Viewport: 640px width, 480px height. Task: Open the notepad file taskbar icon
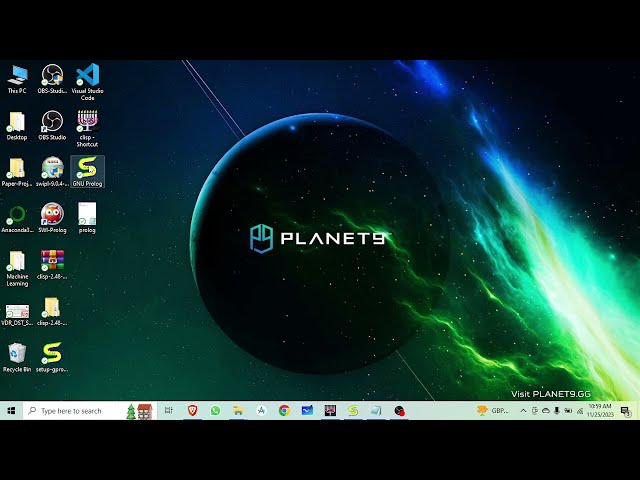376,411
